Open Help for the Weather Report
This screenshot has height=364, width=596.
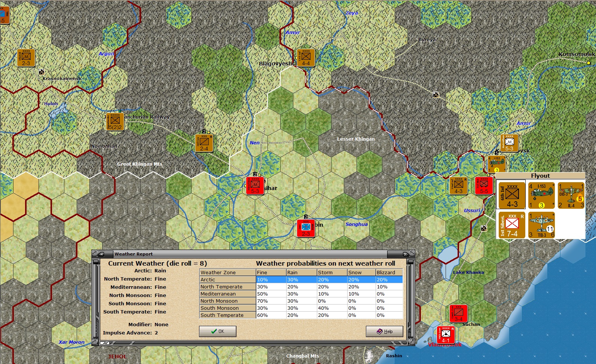tap(385, 331)
